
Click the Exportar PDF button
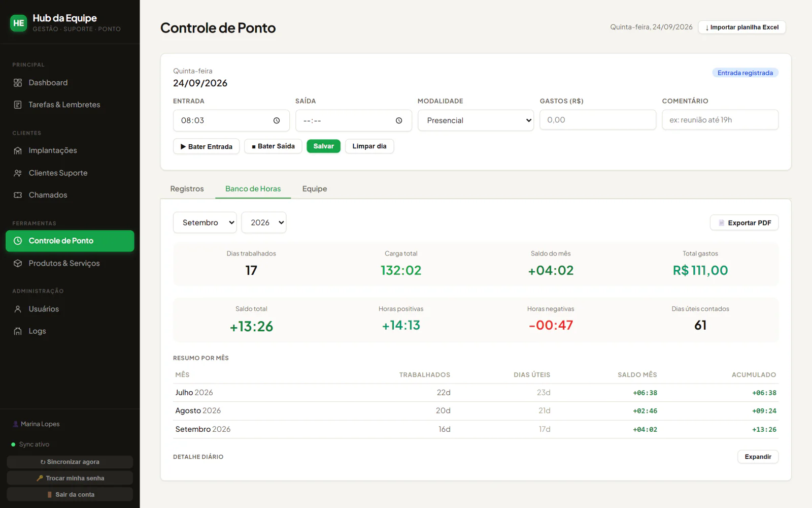point(744,223)
